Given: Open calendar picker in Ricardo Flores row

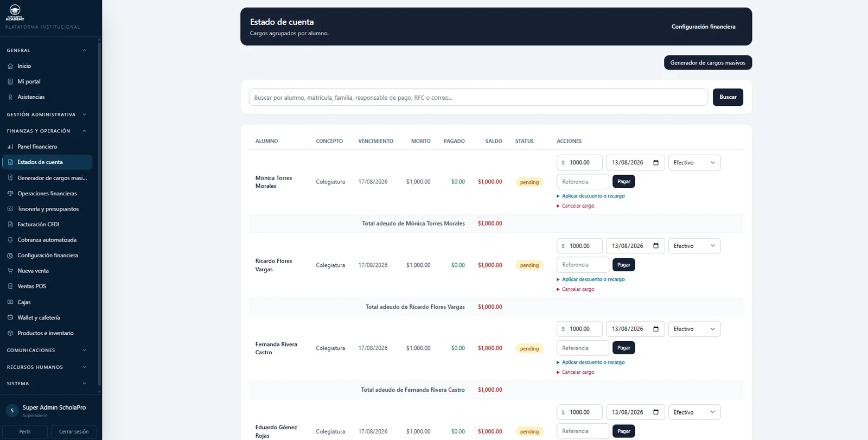Looking at the screenshot, I should [x=656, y=246].
